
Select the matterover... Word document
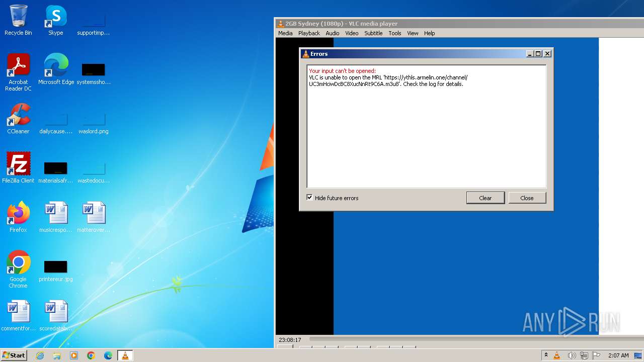(94, 217)
